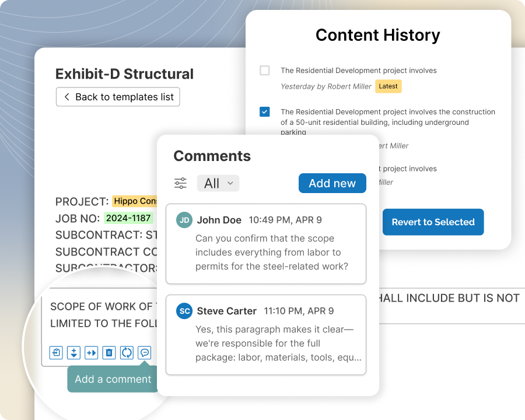Click the Comments panel heading

[212, 156]
